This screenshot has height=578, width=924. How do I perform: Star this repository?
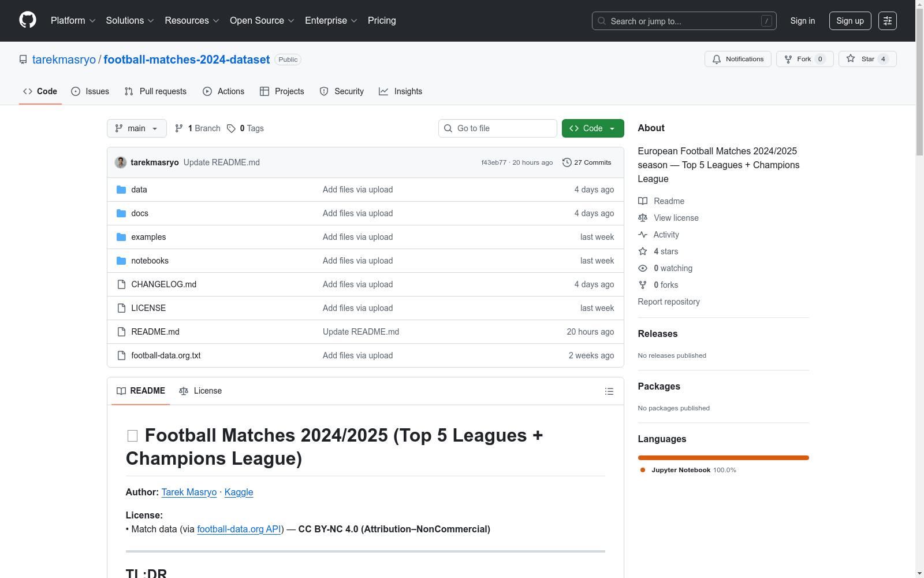click(867, 59)
